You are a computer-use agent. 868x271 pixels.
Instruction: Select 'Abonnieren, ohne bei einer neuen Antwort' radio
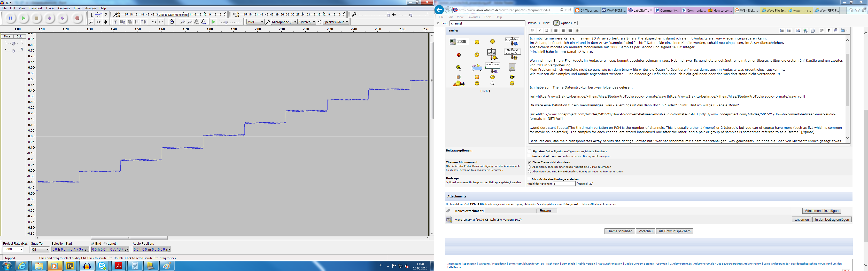pyautogui.click(x=529, y=167)
